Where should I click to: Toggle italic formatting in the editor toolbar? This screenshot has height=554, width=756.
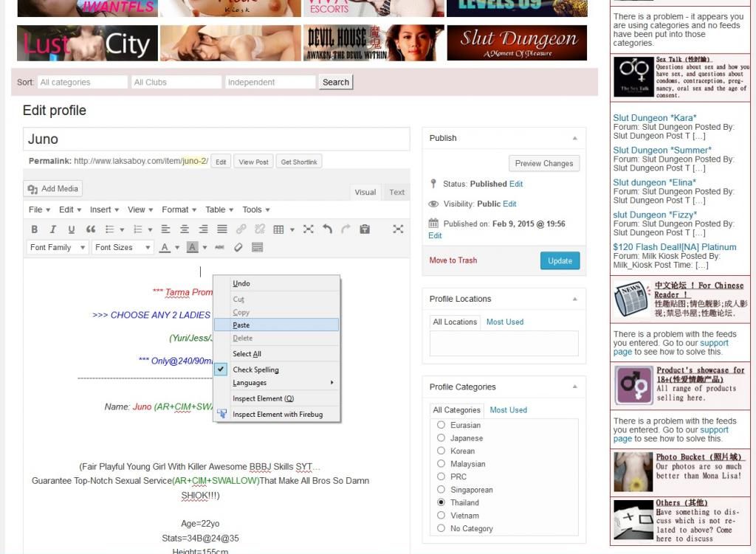pos(53,229)
